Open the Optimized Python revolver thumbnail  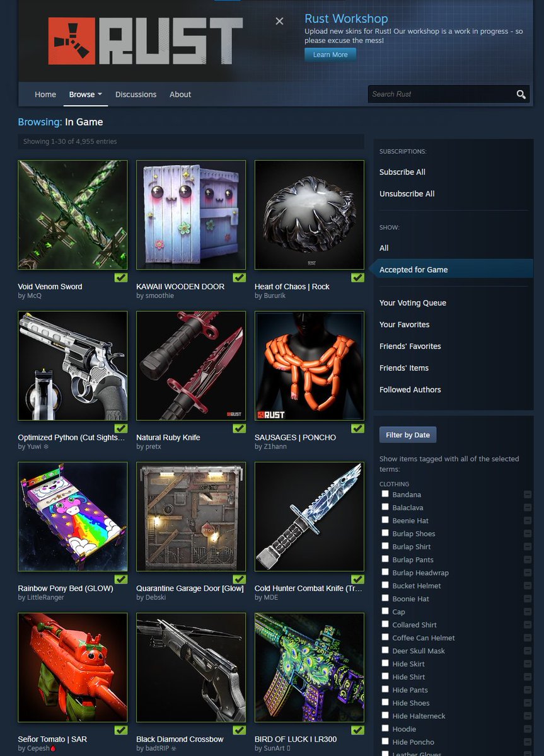coord(72,366)
